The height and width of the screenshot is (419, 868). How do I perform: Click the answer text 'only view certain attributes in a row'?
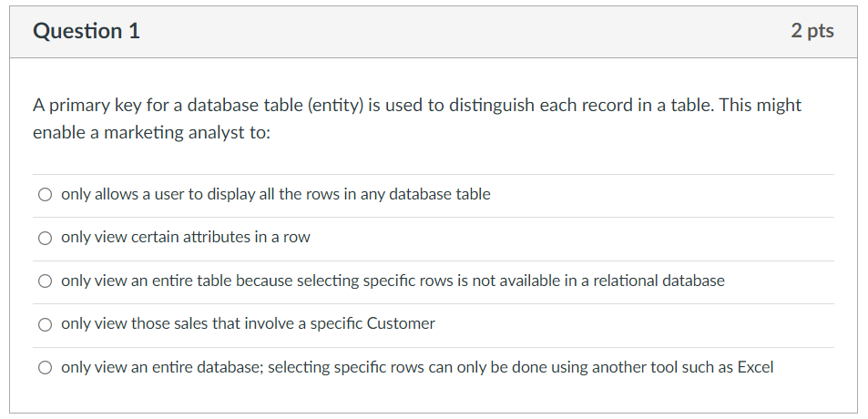point(186,237)
